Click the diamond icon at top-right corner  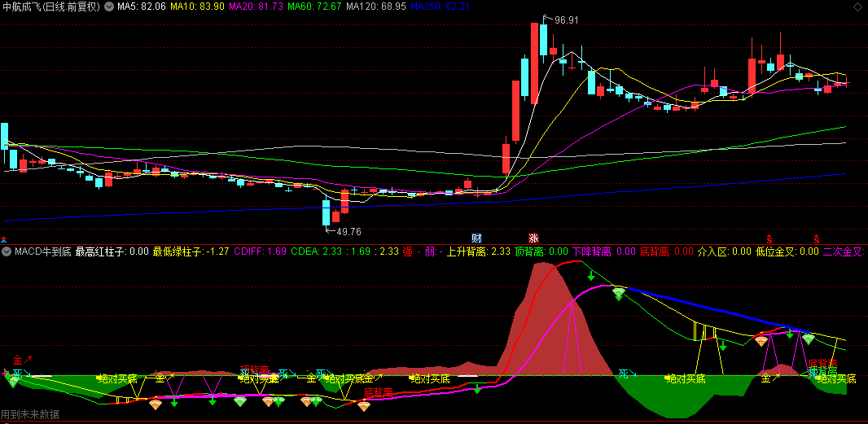click(860, 7)
